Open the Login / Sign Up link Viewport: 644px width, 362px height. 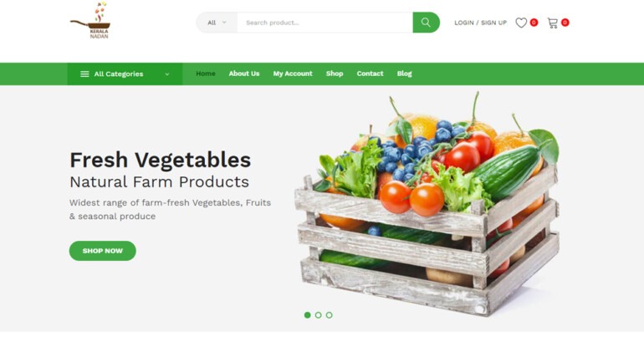(481, 23)
